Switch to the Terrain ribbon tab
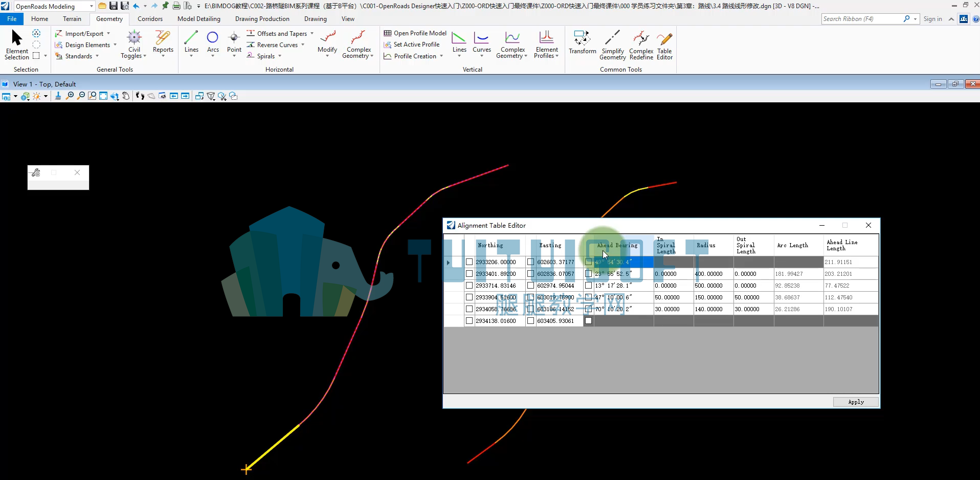 tap(72, 19)
